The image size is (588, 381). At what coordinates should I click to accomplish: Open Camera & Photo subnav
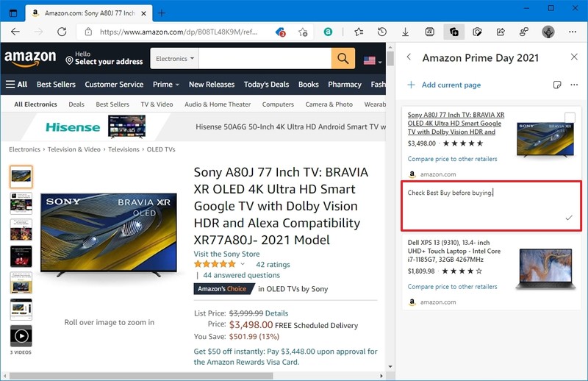329,104
